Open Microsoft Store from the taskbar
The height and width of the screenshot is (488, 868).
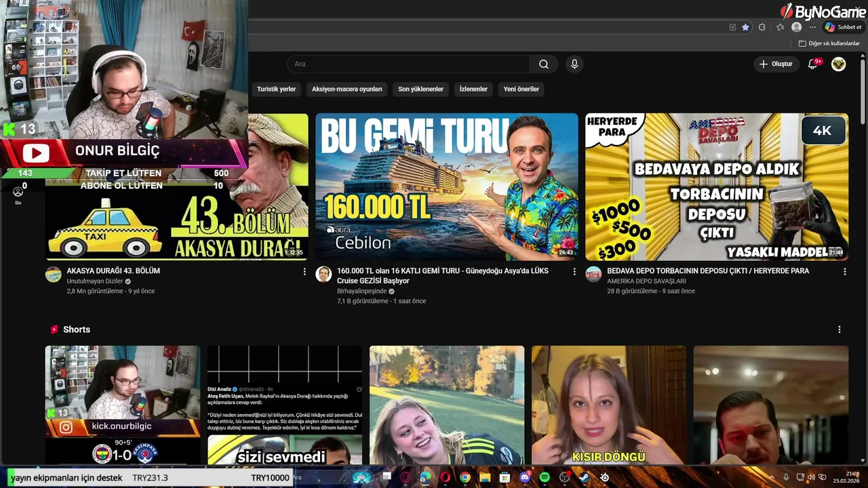coord(505,478)
